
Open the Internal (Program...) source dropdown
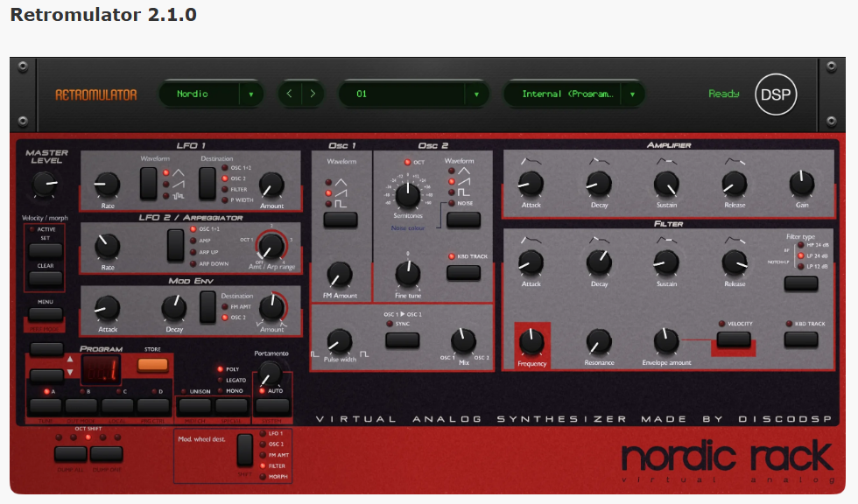[573, 94]
